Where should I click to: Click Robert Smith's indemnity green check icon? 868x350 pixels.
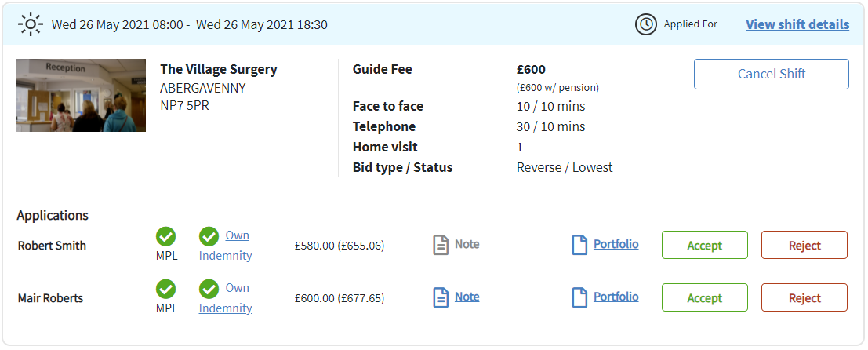click(209, 236)
